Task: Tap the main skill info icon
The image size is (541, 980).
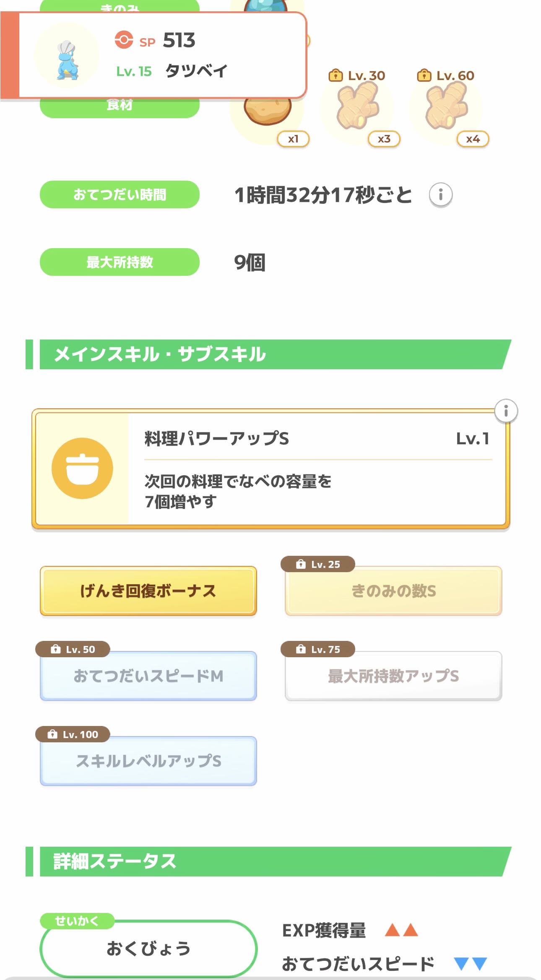Action: pyautogui.click(x=506, y=411)
